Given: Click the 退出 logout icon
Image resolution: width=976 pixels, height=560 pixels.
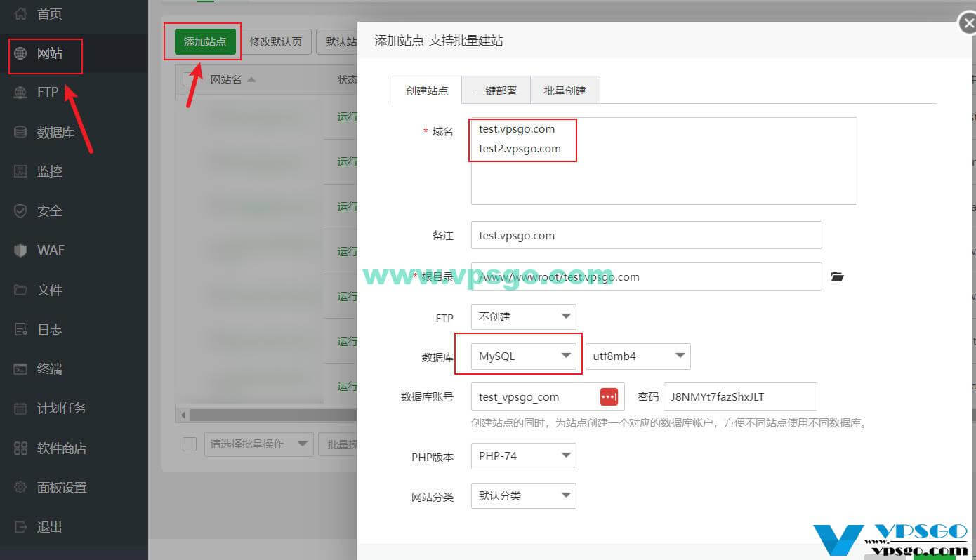Looking at the screenshot, I should (21, 526).
